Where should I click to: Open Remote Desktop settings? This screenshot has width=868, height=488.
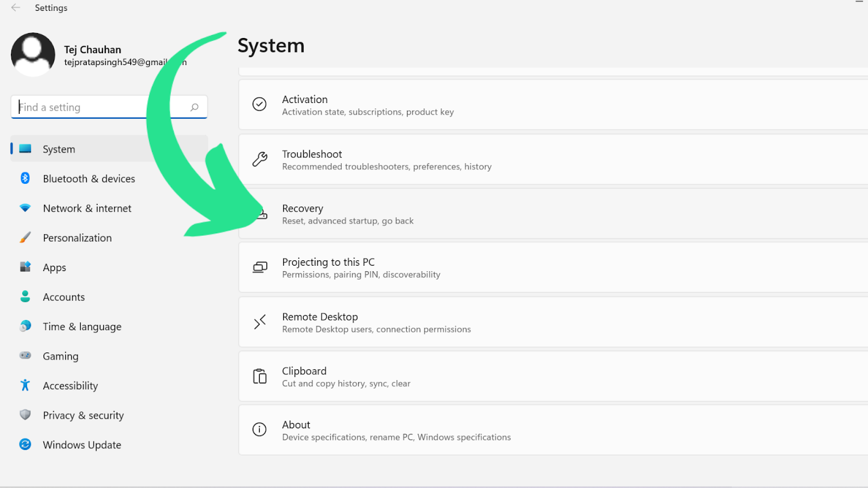[553, 322]
